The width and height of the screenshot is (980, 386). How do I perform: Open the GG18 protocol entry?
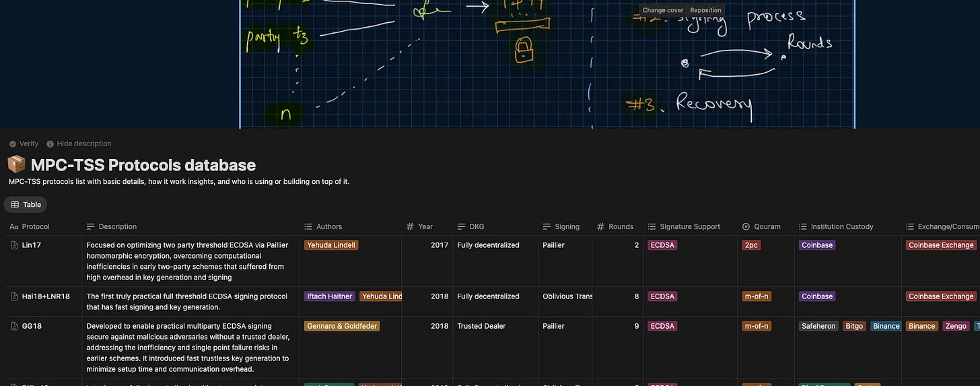(32, 326)
